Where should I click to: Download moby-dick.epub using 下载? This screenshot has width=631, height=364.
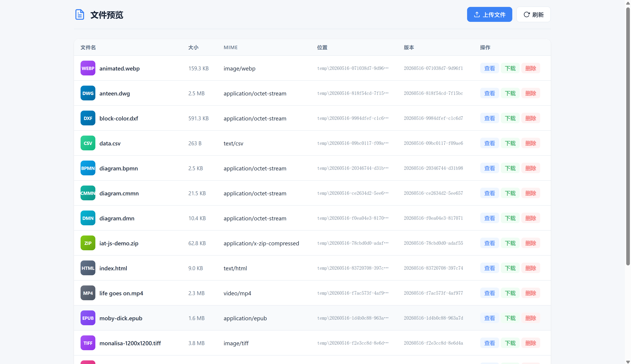click(x=510, y=318)
